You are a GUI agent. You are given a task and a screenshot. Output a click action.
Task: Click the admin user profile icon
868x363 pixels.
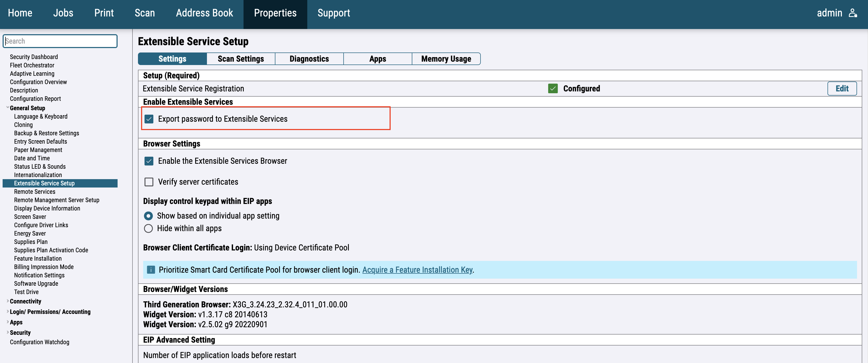pos(853,13)
